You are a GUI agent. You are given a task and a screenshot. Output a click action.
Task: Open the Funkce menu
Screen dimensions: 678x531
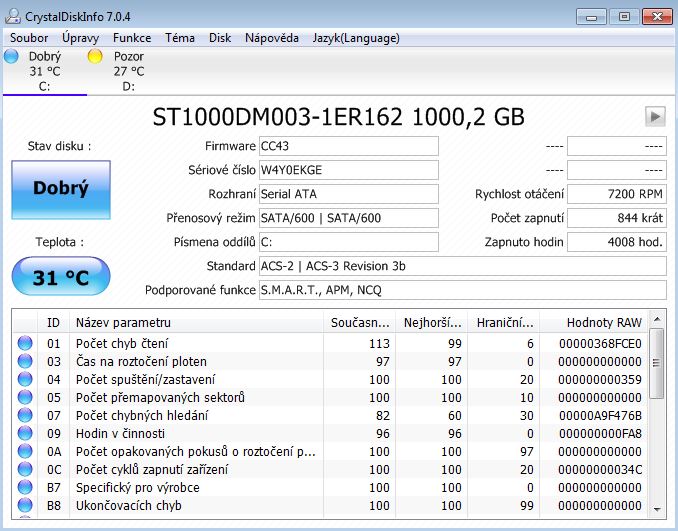132,38
